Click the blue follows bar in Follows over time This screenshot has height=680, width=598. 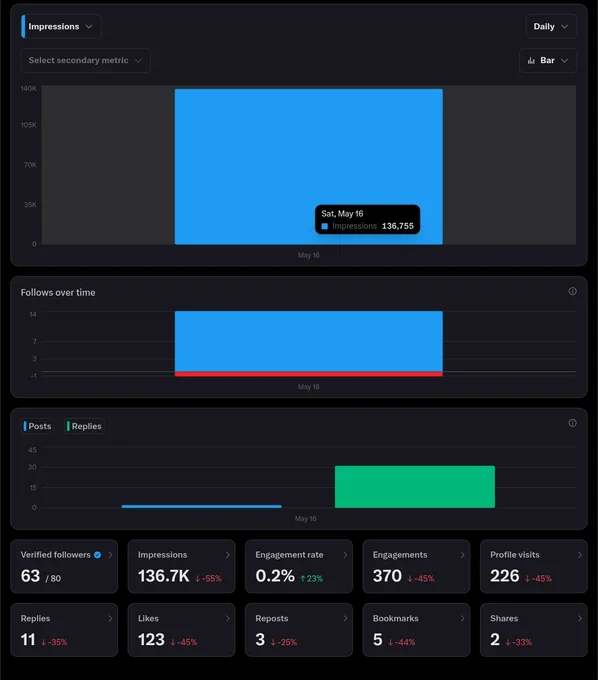pos(309,341)
